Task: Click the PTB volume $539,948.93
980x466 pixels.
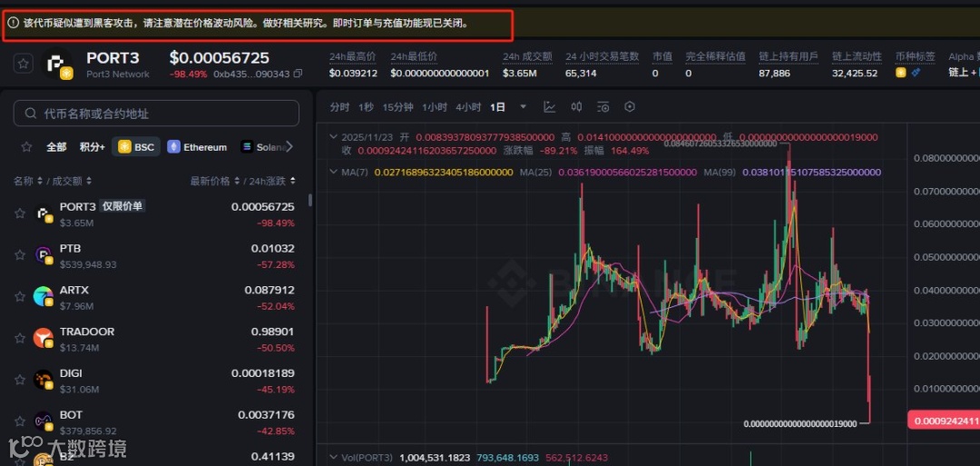Action: [88, 264]
